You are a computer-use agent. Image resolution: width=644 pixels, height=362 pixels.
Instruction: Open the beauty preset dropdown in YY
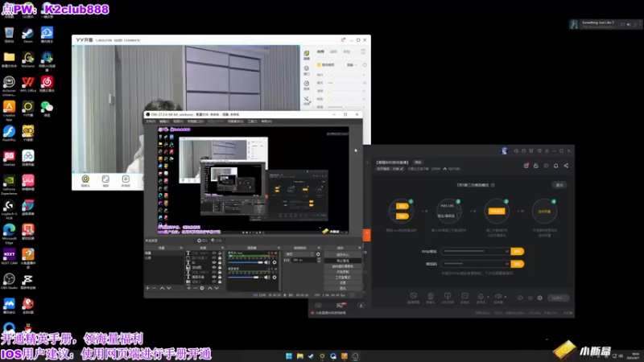352,65
